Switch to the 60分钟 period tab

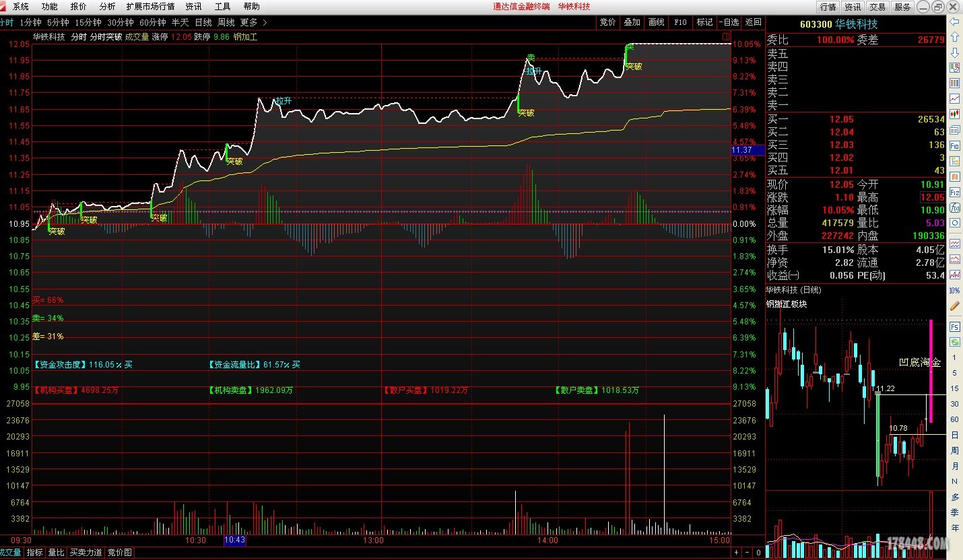pyautogui.click(x=152, y=22)
